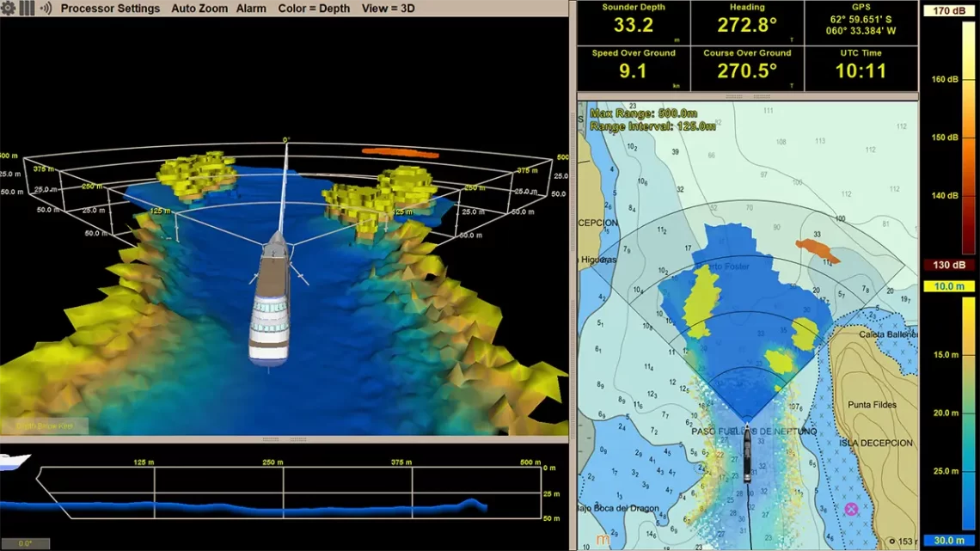Switch the View = 3D mode
980x551 pixels.
pos(388,9)
